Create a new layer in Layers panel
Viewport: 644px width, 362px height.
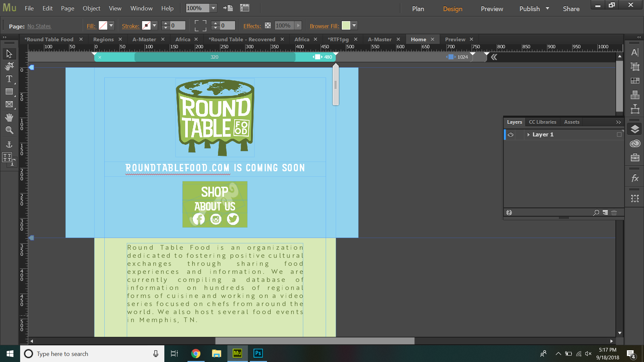click(605, 213)
